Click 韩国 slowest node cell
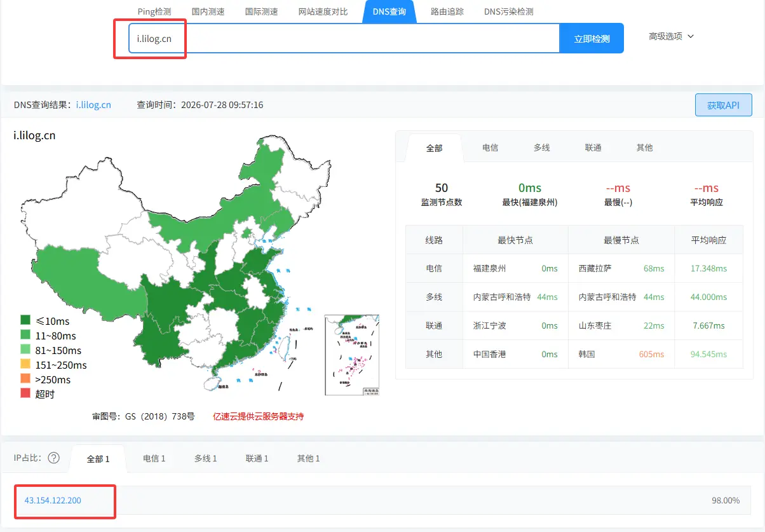765x532 pixels. tap(586, 355)
